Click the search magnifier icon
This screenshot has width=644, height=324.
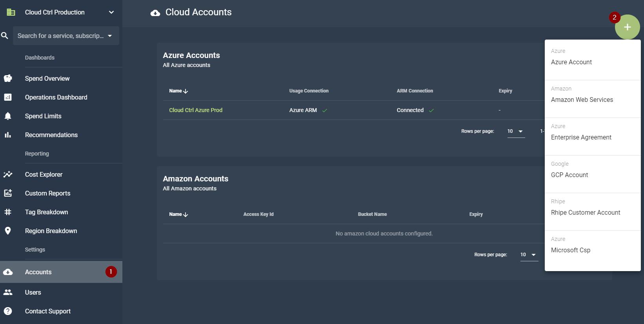coord(5,36)
